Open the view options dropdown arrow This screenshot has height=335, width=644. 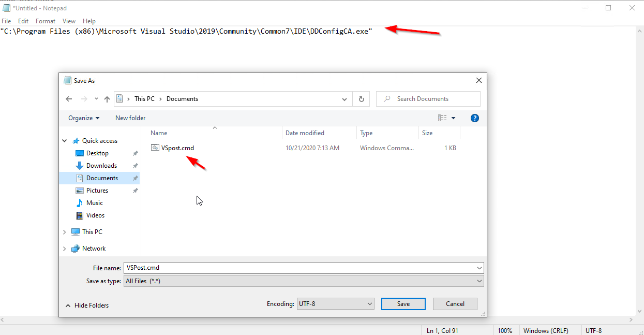(x=454, y=118)
